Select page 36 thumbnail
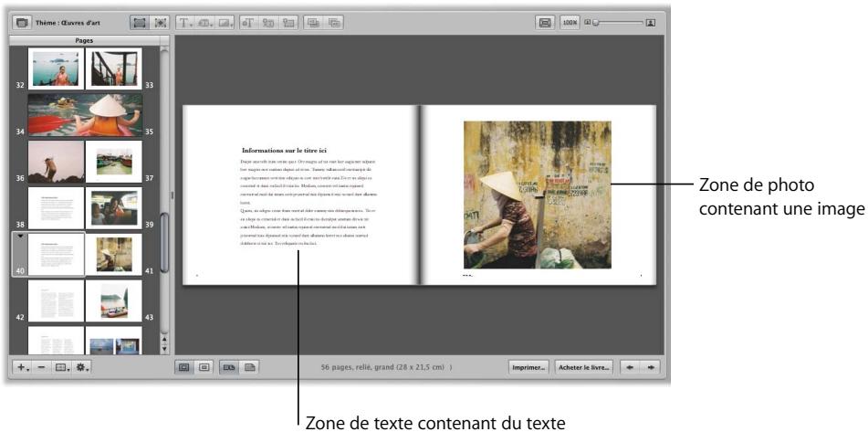The image size is (868, 432). 56,162
